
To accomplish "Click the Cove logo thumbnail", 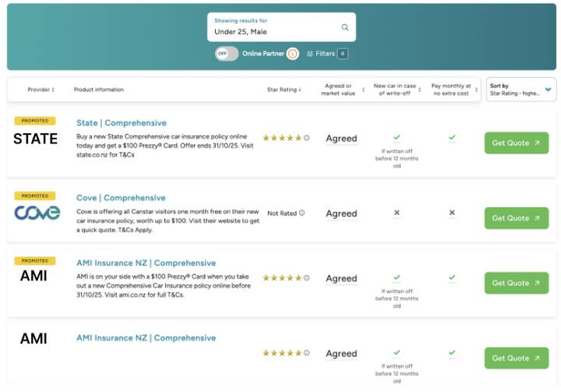I will 37,213.
